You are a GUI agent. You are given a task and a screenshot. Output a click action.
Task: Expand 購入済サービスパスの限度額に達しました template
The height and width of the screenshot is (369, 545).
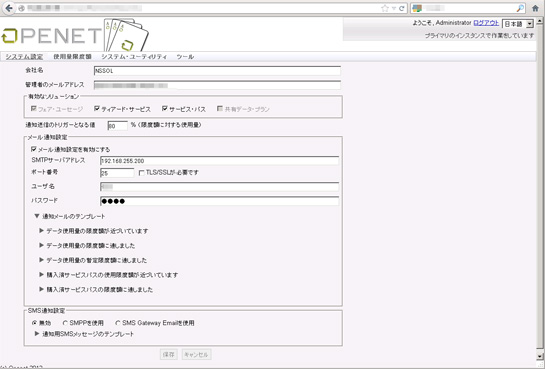click(x=41, y=289)
